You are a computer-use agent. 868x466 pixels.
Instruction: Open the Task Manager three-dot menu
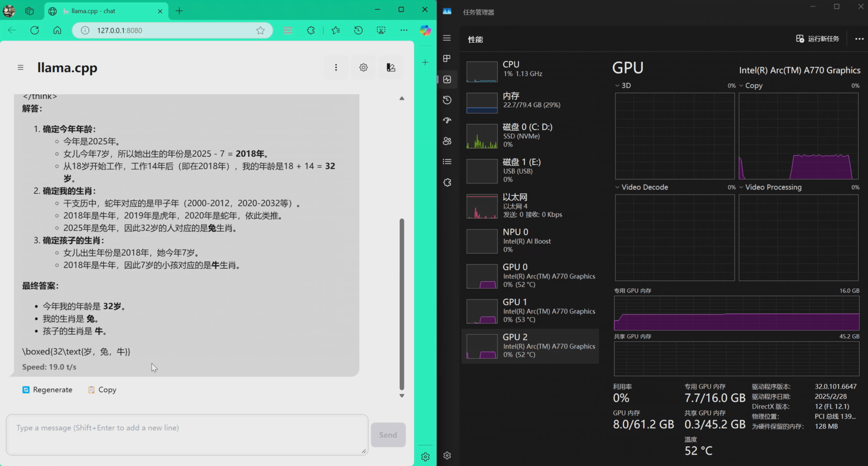coord(859,39)
